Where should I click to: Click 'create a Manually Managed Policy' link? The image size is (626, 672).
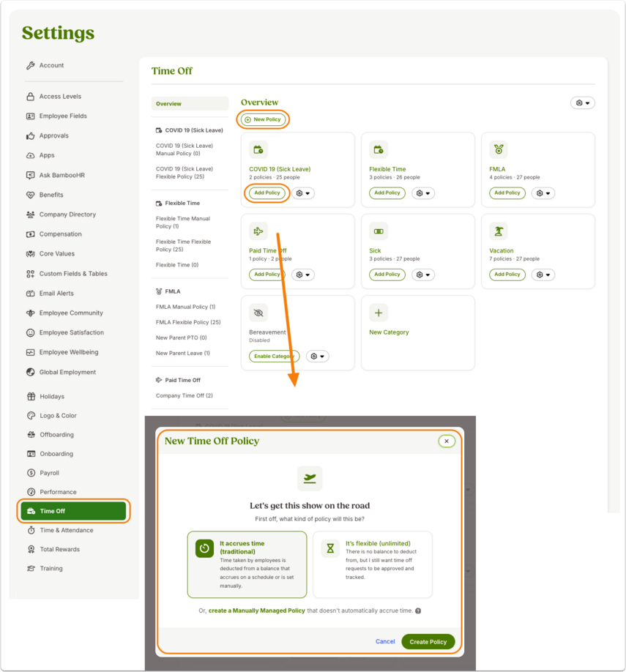[x=256, y=611]
